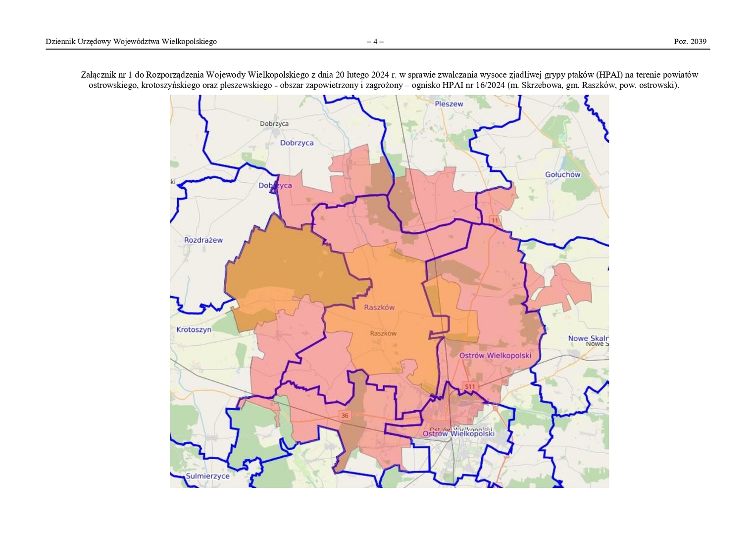The image size is (756, 535).
Task: Click the road 36 shield marker
Action: 345,415
